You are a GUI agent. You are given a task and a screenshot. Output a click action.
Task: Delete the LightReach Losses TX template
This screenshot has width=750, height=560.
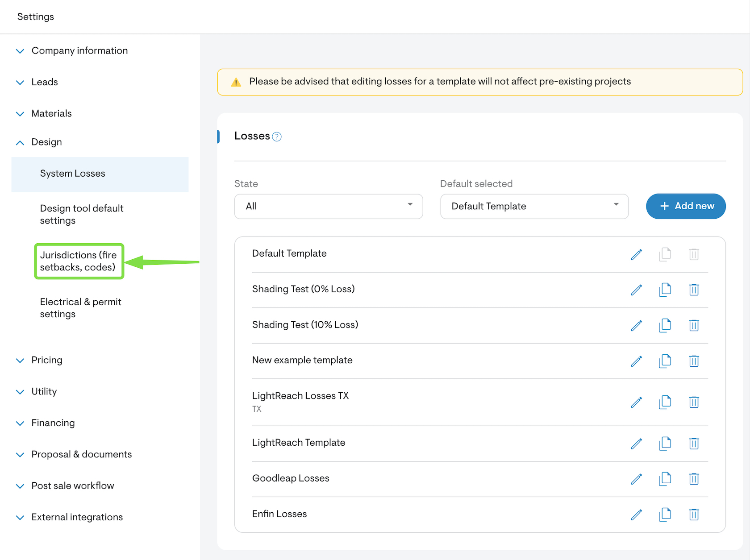pyautogui.click(x=693, y=402)
